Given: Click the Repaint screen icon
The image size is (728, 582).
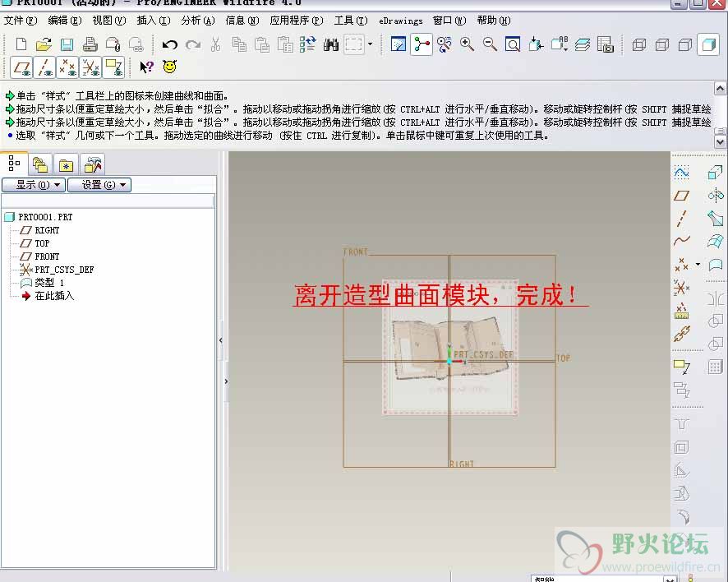Looking at the screenshot, I should (x=399, y=44).
